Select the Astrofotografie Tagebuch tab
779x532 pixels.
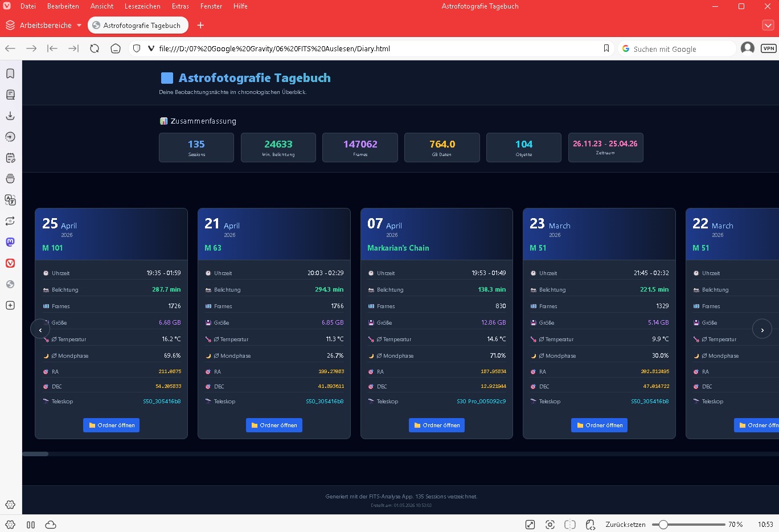138,25
